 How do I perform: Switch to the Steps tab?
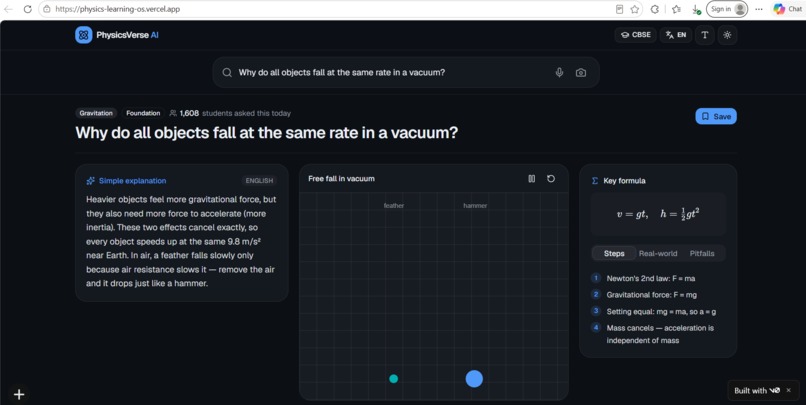tap(614, 253)
